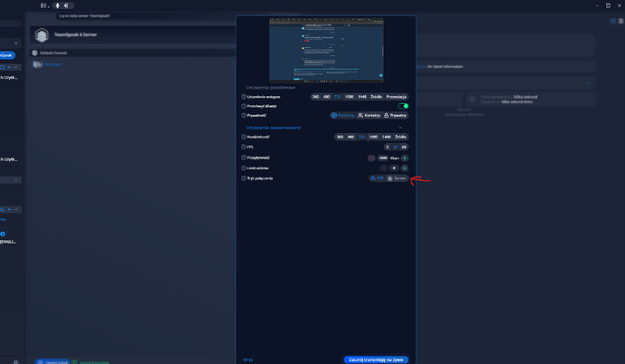Click Zacznij transmisję na żywo button
625x364 pixels.
point(377,359)
